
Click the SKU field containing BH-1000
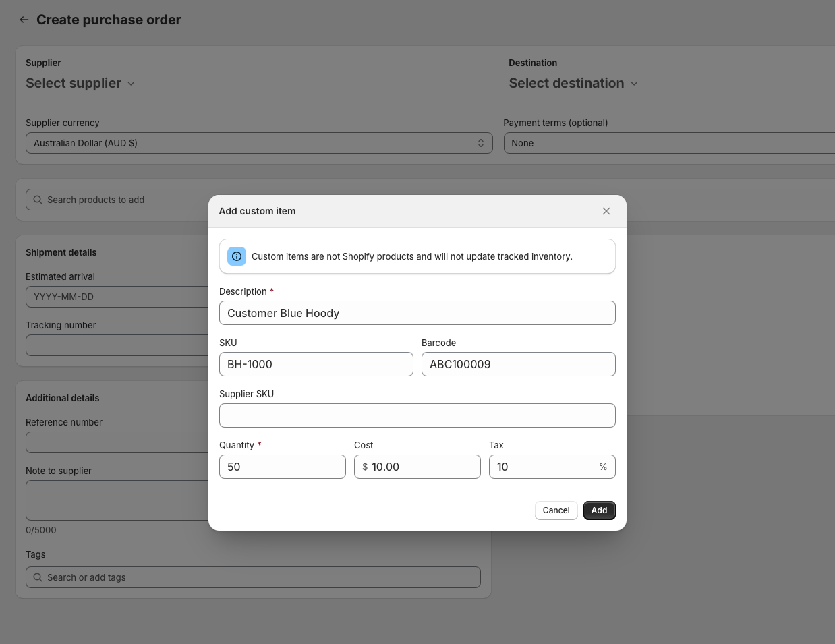[316, 364]
